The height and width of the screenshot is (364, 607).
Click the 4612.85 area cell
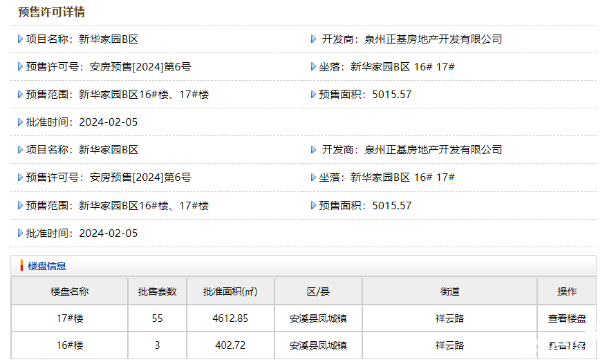(230, 318)
